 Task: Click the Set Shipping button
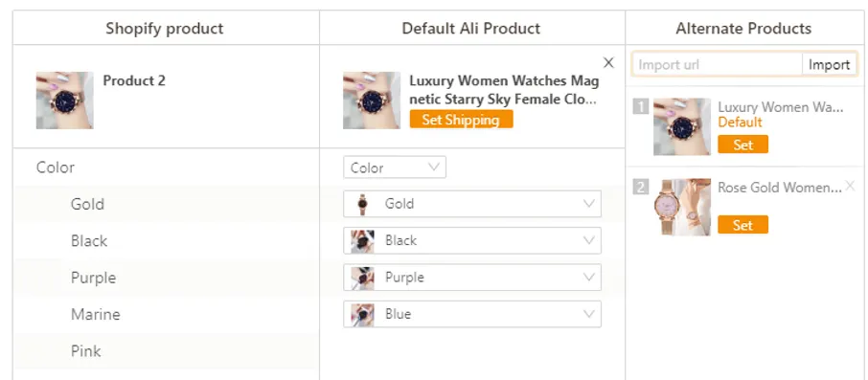coord(461,120)
